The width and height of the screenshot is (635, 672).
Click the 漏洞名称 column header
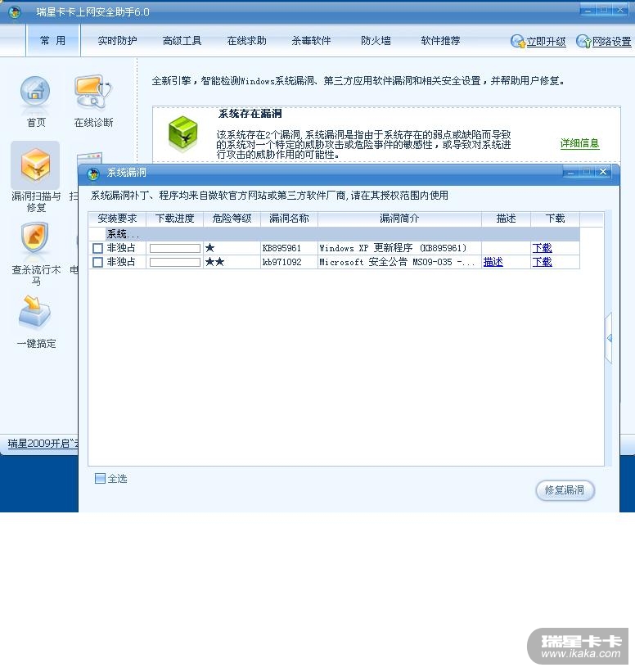pyautogui.click(x=289, y=219)
